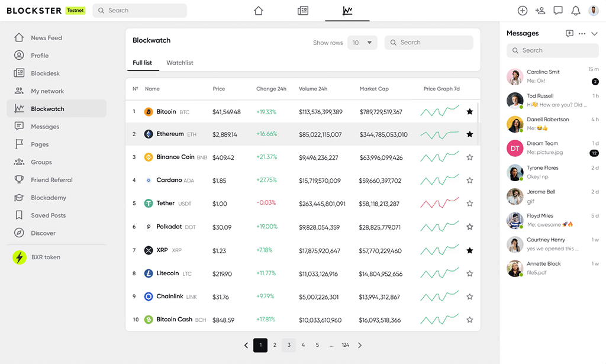The width and height of the screenshot is (606, 364).
Task: Select the chart icon in the top navigation
Action: tap(347, 11)
